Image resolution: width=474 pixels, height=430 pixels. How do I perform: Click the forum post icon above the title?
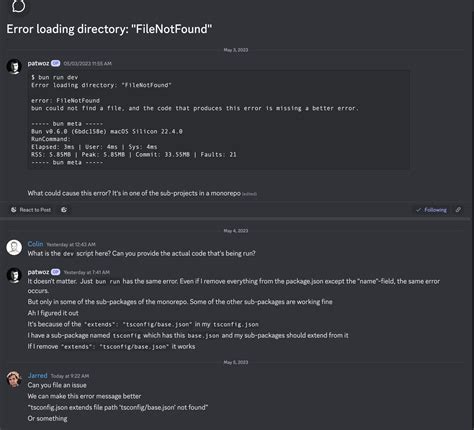tap(18, 5)
